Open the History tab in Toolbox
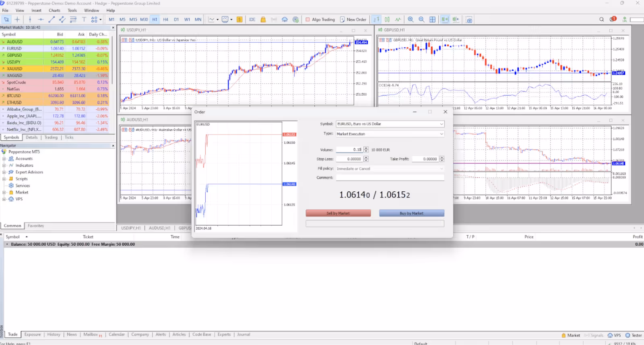Viewport: 644px width, 345px height. 54,335
